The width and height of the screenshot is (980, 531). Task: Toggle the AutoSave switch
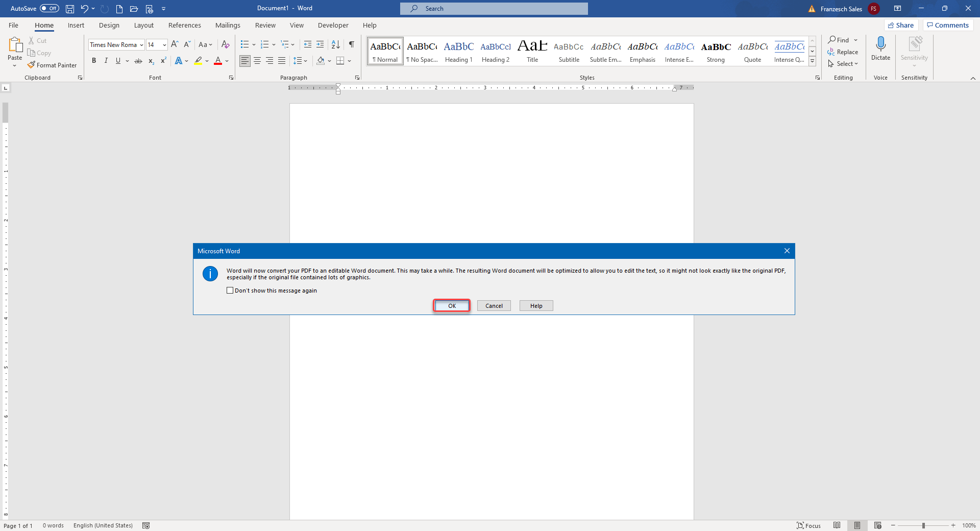[x=50, y=8]
